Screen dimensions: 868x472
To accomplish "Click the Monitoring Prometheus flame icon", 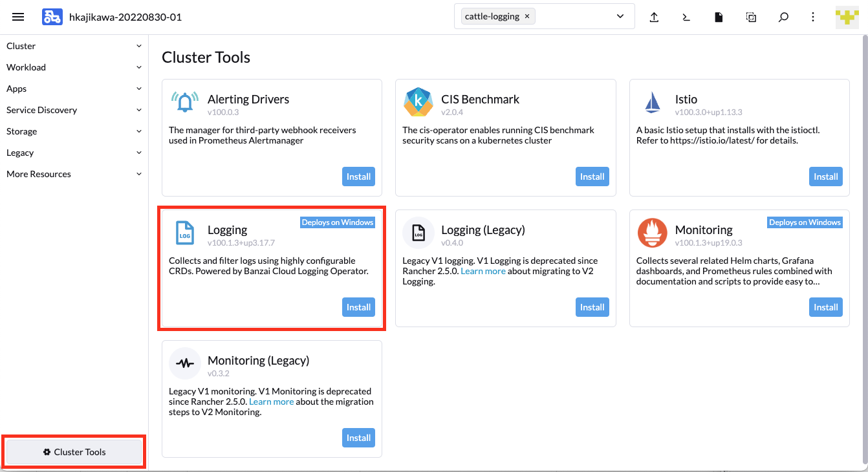I will [x=652, y=233].
